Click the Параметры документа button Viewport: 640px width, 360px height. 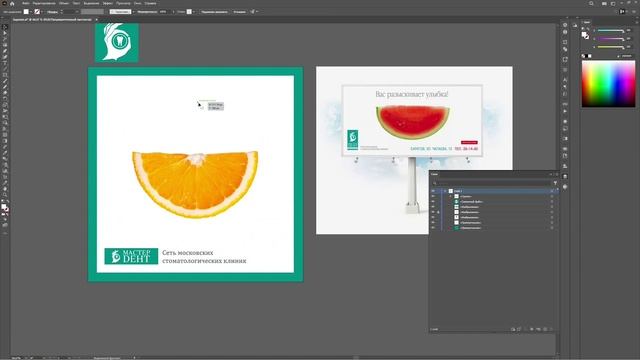point(214,12)
